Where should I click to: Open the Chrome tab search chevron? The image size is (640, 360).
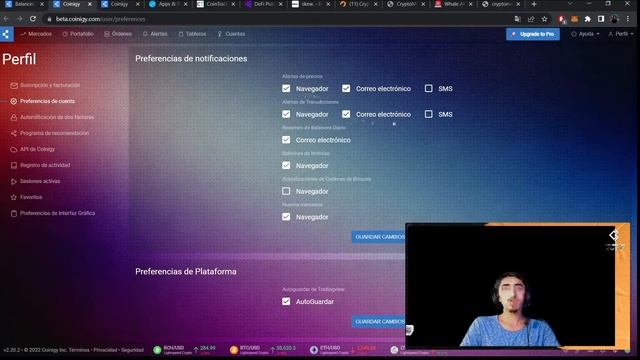[x=570, y=4]
